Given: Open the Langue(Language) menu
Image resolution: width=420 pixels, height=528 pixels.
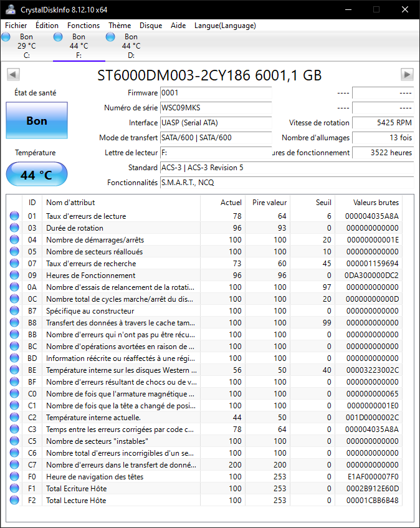Looking at the screenshot, I should (x=225, y=26).
